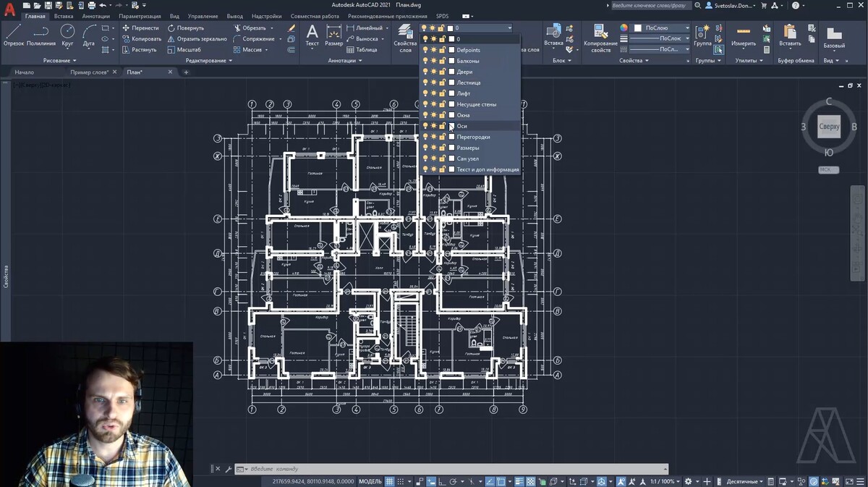Click the Save icon in quick access toolbar
Viewport: 868px width, 487px height.
[x=48, y=5]
